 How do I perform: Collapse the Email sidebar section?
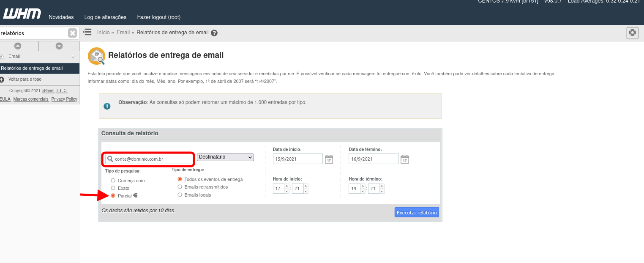(x=73, y=57)
